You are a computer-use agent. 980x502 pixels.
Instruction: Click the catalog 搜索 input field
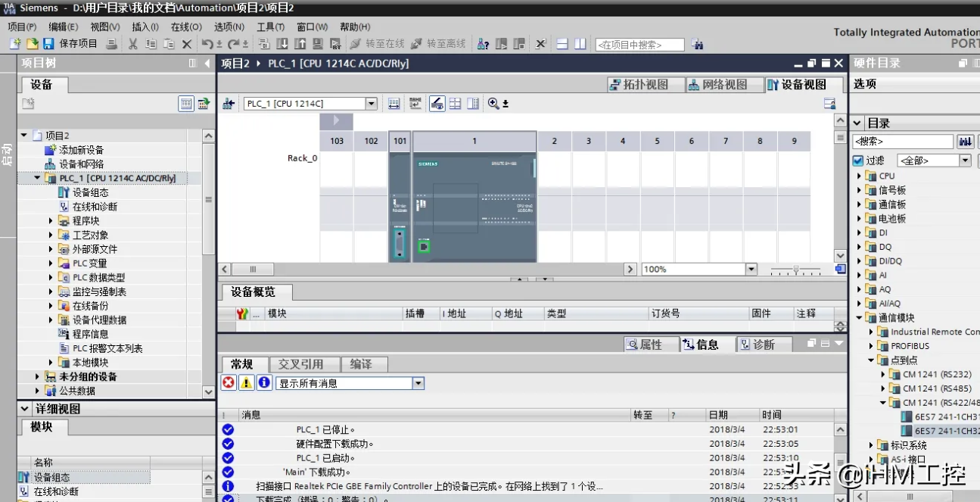coord(903,142)
